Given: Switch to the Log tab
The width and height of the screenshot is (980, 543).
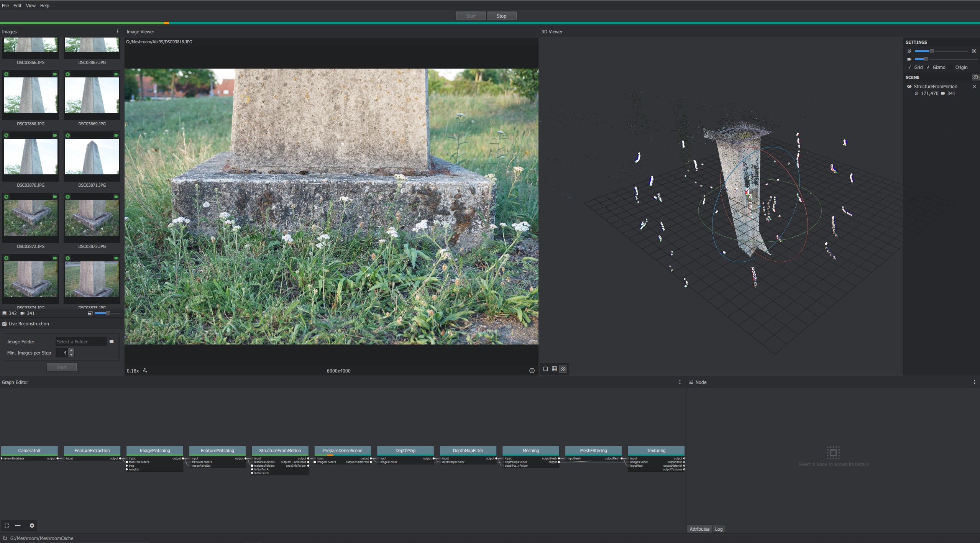Looking at the screenshot, I should (719, 529).
